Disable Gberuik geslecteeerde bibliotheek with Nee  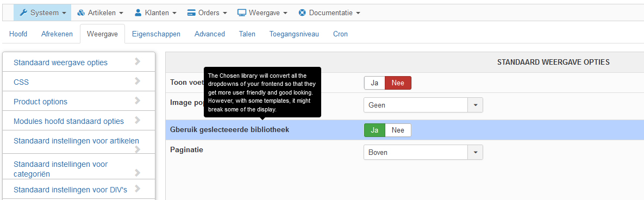[398, 130]
